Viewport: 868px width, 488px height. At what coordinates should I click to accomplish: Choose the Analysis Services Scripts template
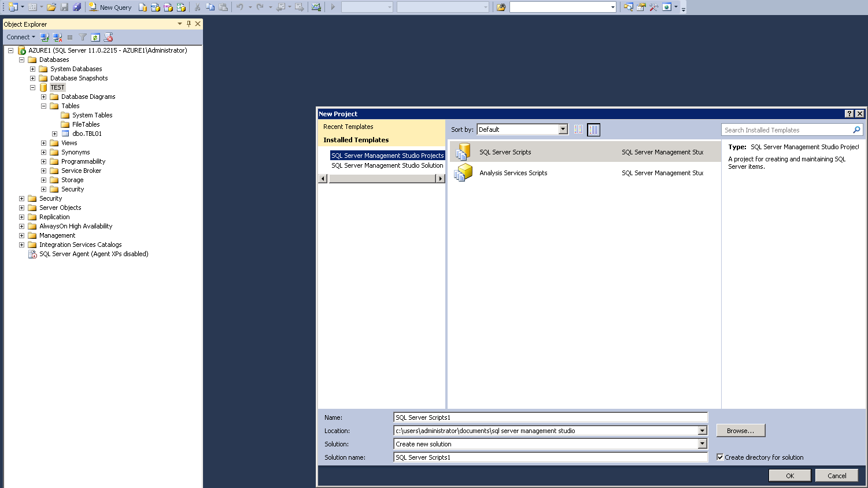[585, 173]
